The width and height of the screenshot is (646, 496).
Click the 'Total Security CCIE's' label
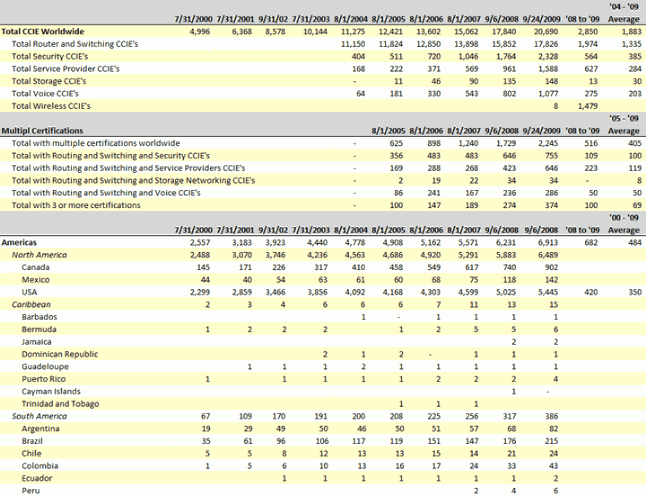pyautogui.click(x=50, y=56)
